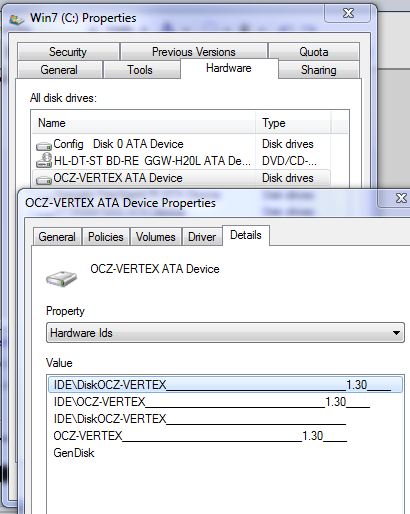Select HL-DT-ST BD-RE GGW-H20L drive row

181,161
